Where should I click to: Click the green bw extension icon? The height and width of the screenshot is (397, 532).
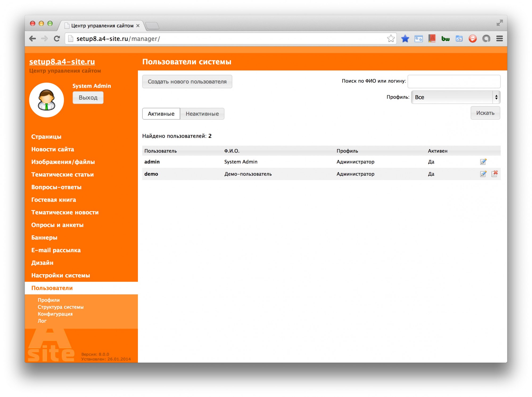click(445, 39)
